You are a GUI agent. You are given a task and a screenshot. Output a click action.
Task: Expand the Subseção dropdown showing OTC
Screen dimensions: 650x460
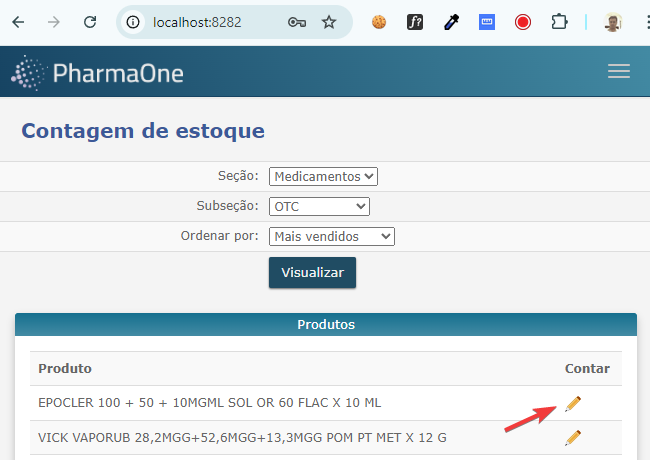pos(319,206)
